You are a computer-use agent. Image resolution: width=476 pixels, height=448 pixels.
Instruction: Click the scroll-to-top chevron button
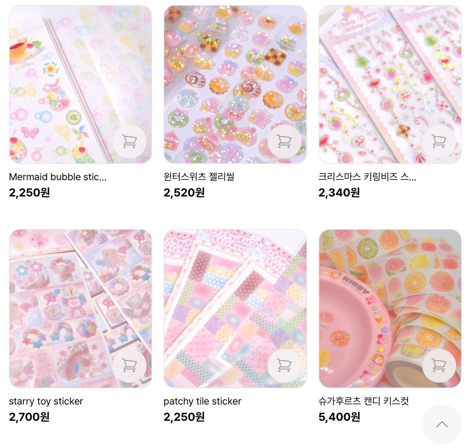442,424
